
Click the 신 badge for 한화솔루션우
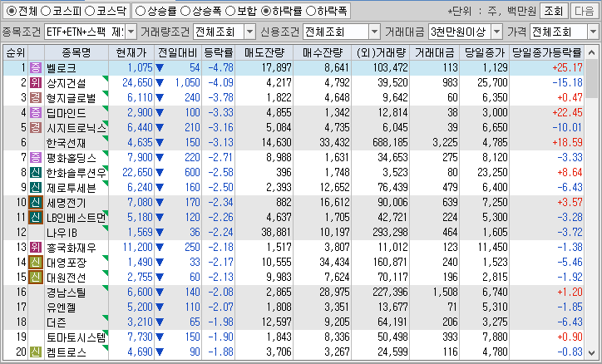36,173
